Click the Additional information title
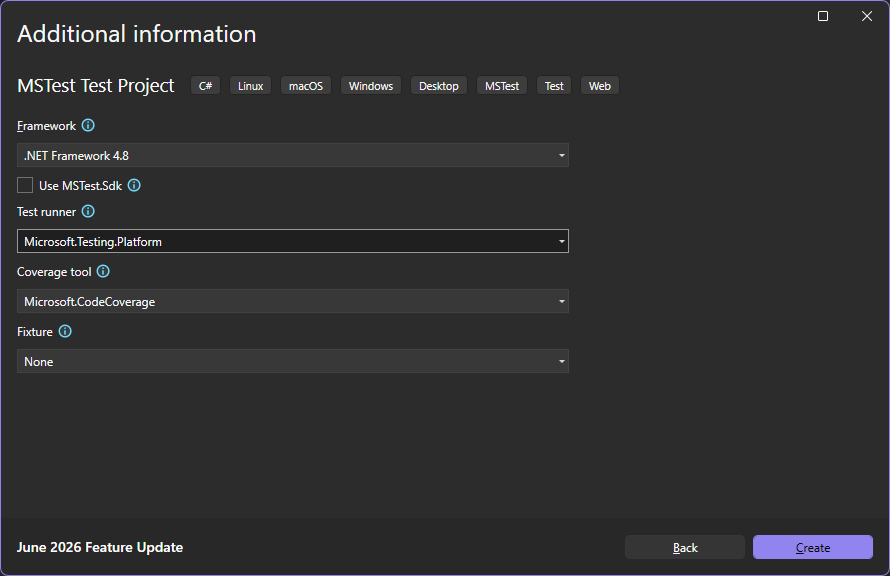The image size is (890, 576). pos(137,34)
